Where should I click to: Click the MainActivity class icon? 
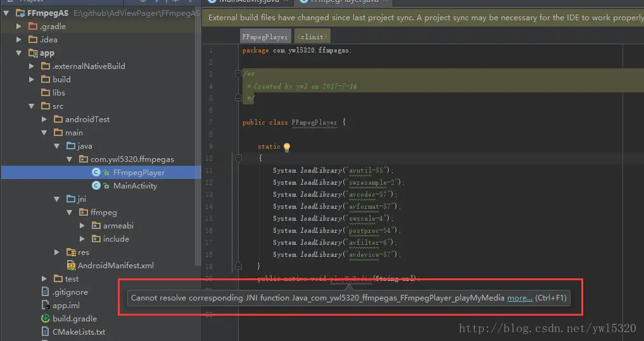tap(96, 186)
